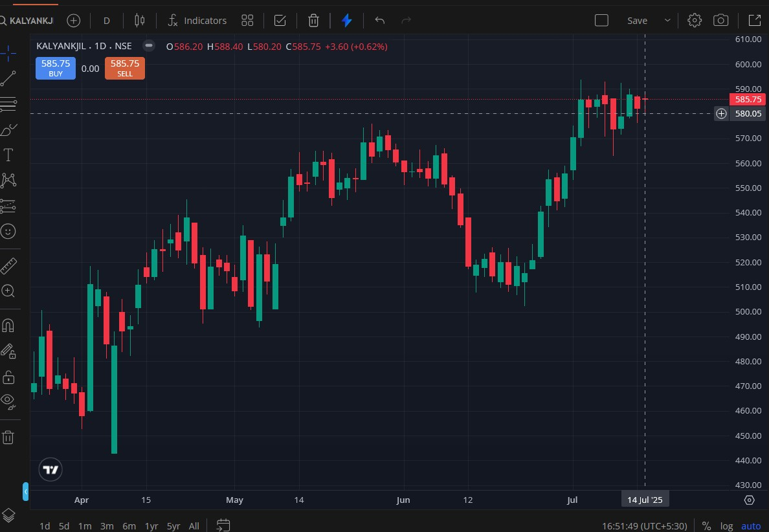This screenshot has width=769, height=532.
Task: Redo the last undone action
Action: point(406,21)
